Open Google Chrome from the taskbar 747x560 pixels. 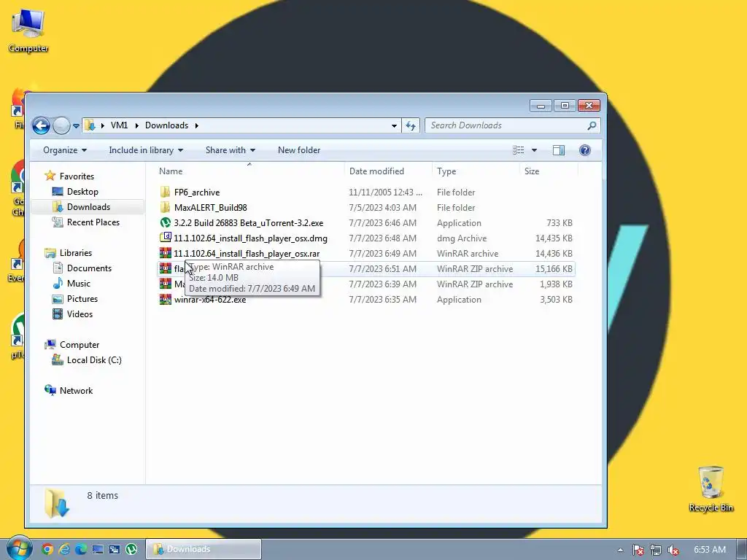(x=47, y=549)
